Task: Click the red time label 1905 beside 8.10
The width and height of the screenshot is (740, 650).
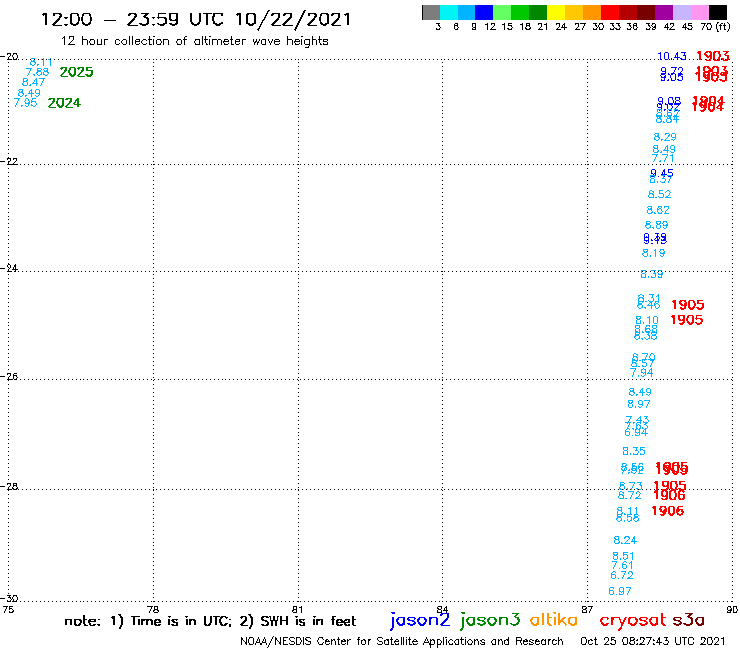Action: click(687, 320)
